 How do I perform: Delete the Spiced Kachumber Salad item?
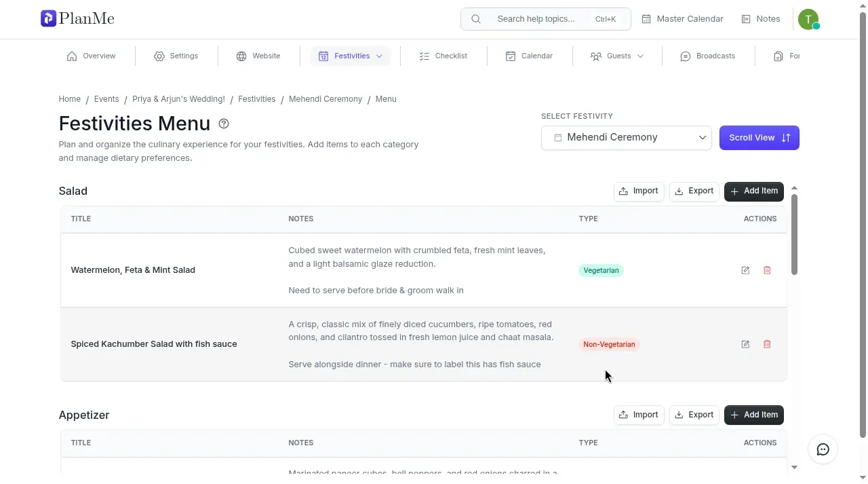tap(767, 344)
